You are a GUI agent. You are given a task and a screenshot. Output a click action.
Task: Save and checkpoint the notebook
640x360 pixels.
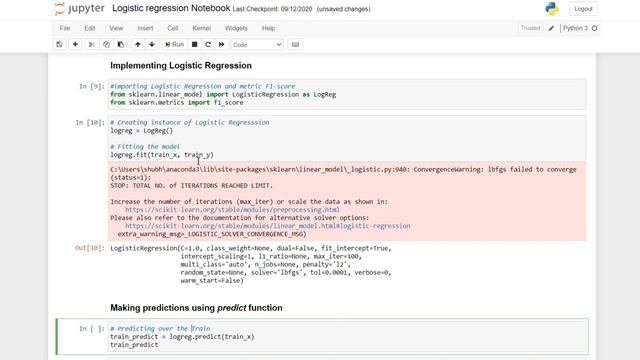(x=59, y=44)
